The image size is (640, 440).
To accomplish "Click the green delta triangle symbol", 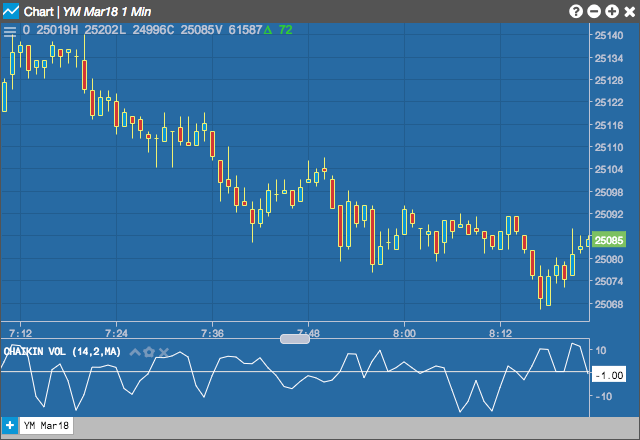I will 268,30.
